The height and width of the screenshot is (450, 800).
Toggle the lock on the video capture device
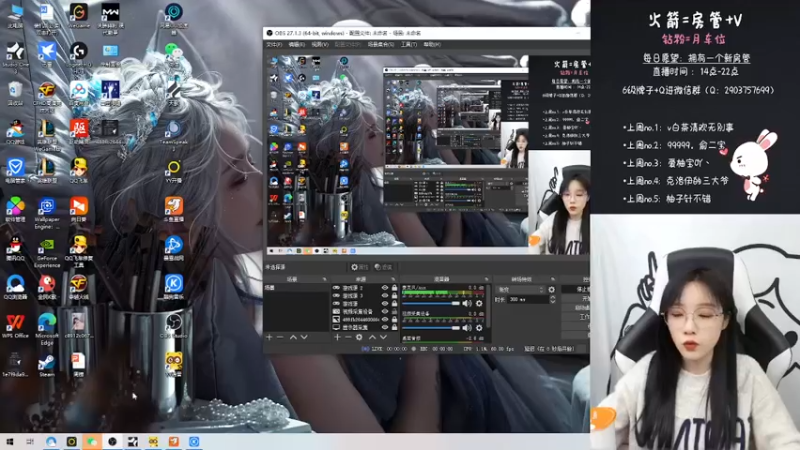click(x=394, y=311)
